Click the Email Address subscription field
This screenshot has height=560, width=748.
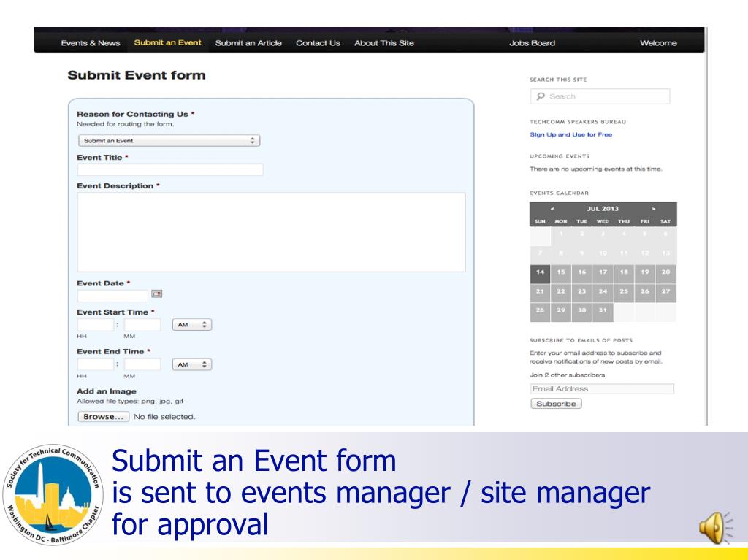602,388
